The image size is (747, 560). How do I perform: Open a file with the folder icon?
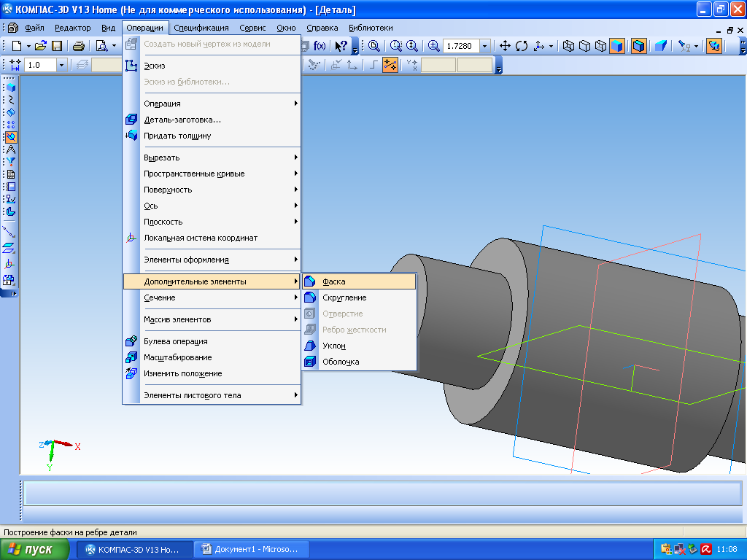click(x=41, y=46)
